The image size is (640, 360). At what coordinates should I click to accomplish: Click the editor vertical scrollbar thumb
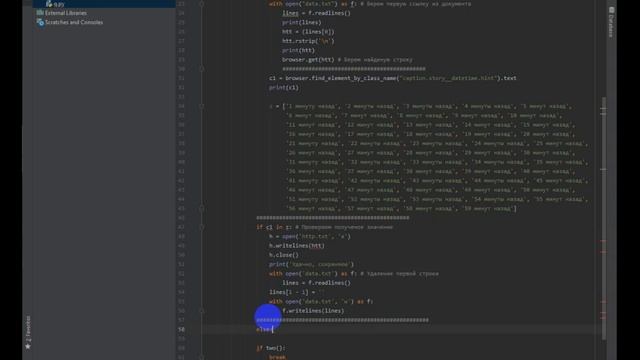click(604, 218)
